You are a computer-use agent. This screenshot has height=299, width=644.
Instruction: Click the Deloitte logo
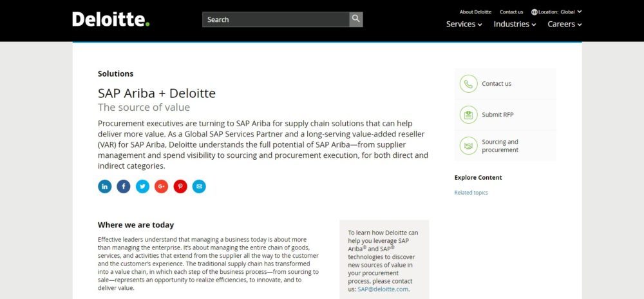click(111, 19)
